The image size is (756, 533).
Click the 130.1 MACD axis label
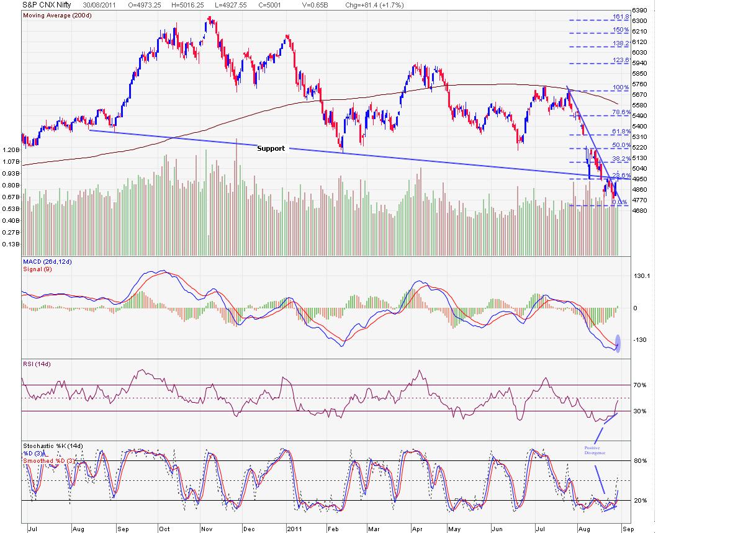(641, 276)
